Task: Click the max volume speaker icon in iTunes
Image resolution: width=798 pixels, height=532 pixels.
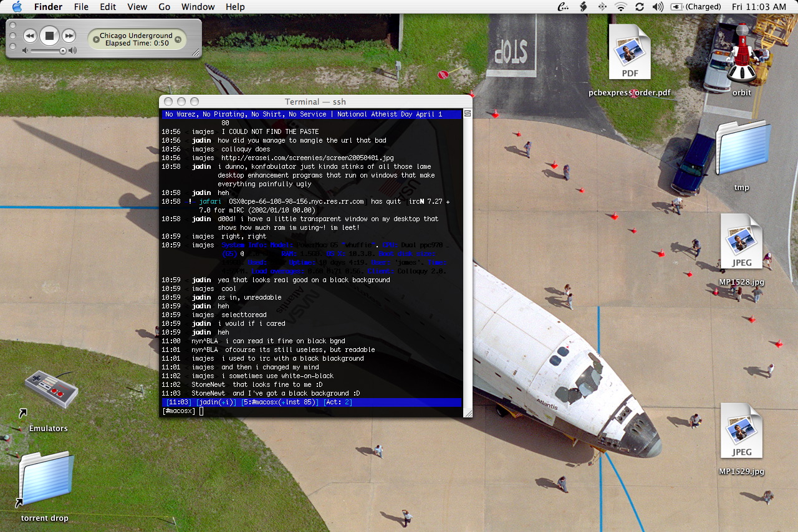Action: coord(74,50)
